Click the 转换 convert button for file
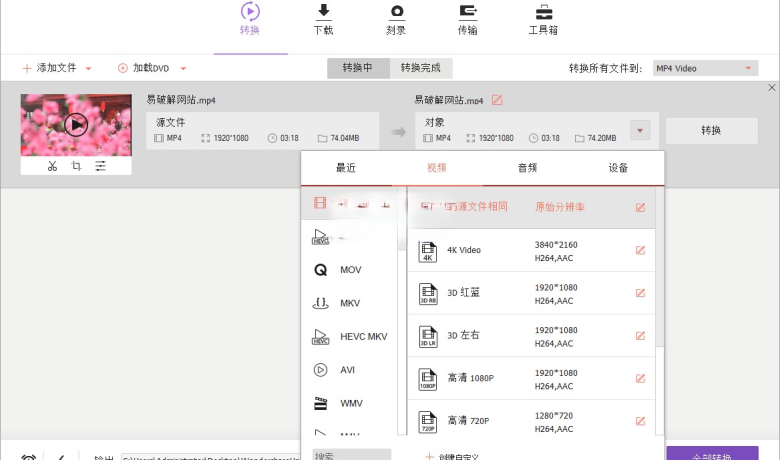 (712, 131)
